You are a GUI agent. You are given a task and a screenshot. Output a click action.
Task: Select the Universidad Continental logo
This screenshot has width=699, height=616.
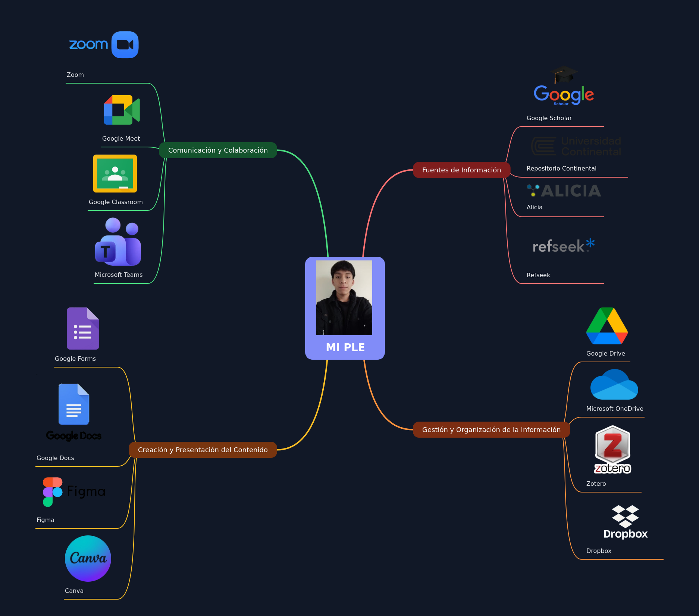(x=576, y=146)
